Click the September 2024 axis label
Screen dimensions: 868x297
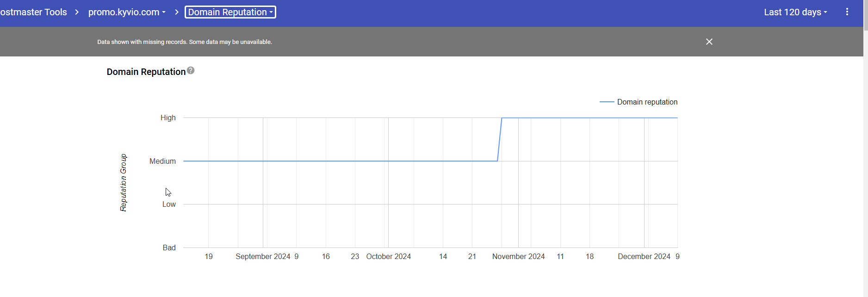click(263, 257)
